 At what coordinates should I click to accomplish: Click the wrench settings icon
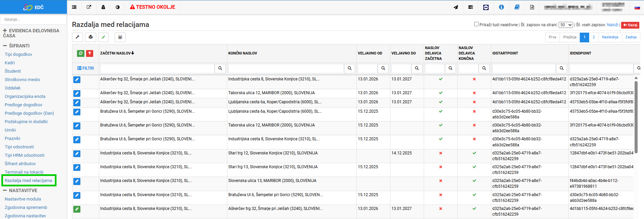[77, 37]
